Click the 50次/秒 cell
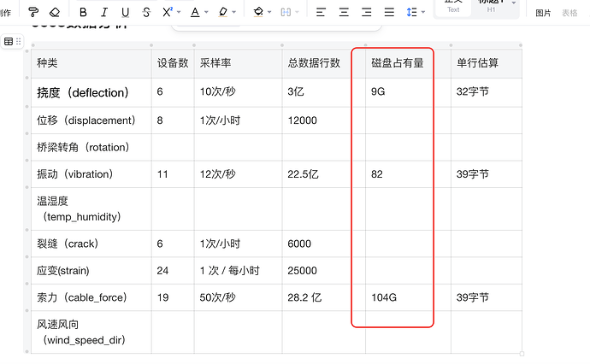This screenshot has width=590, height=364. click(x=239, y=297)
